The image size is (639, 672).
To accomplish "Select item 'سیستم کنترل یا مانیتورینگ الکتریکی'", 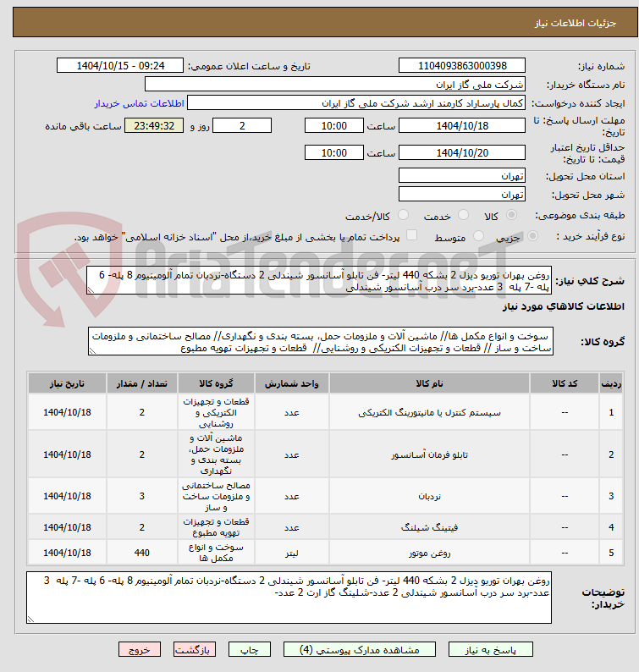I will [429, 413].
